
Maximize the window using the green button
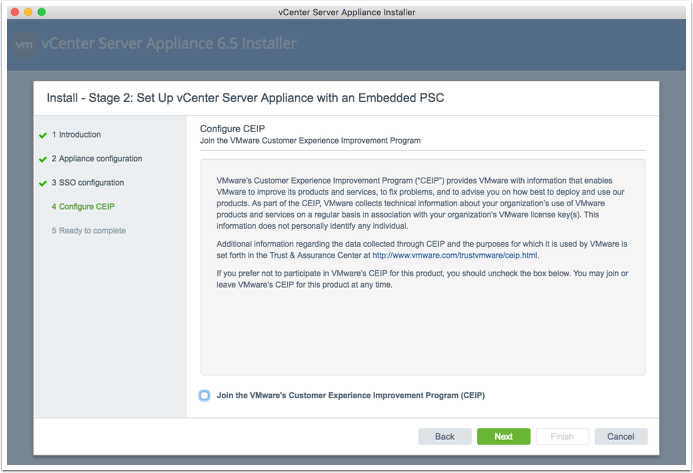tap(42, 11)
